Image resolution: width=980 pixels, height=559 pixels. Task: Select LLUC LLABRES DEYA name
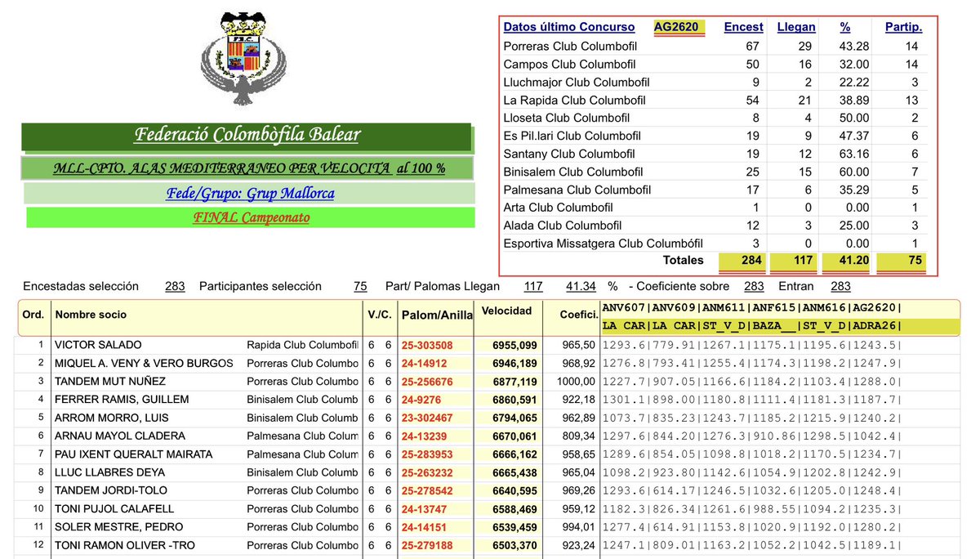coord(109,472)
